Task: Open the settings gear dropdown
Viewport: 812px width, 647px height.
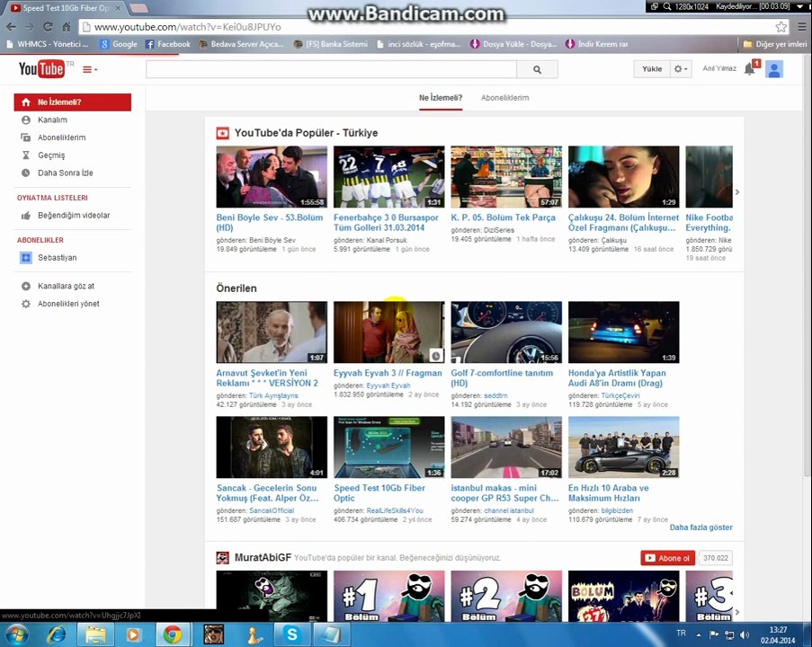Action: click(681, 69)
